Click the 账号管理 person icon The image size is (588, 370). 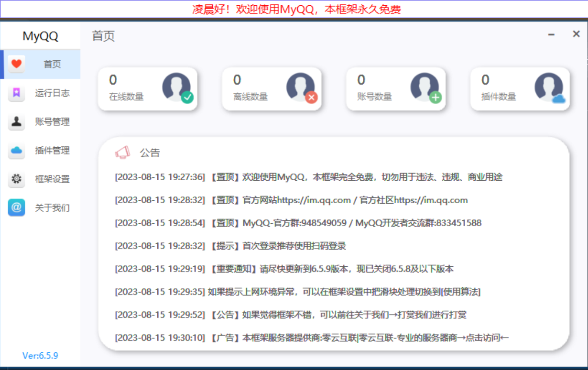pyautogui.click(x=16, y=122)
